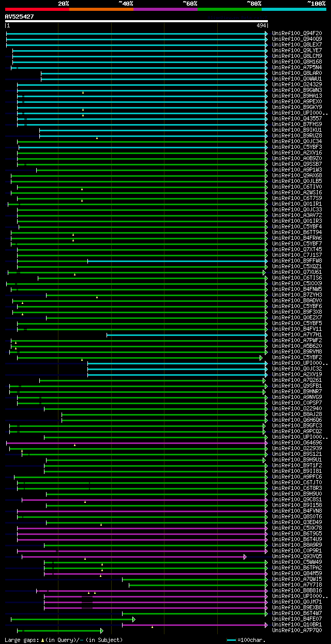
Task: Select the UniRef100_B4FVN8 label
Action: click(297, 511)
